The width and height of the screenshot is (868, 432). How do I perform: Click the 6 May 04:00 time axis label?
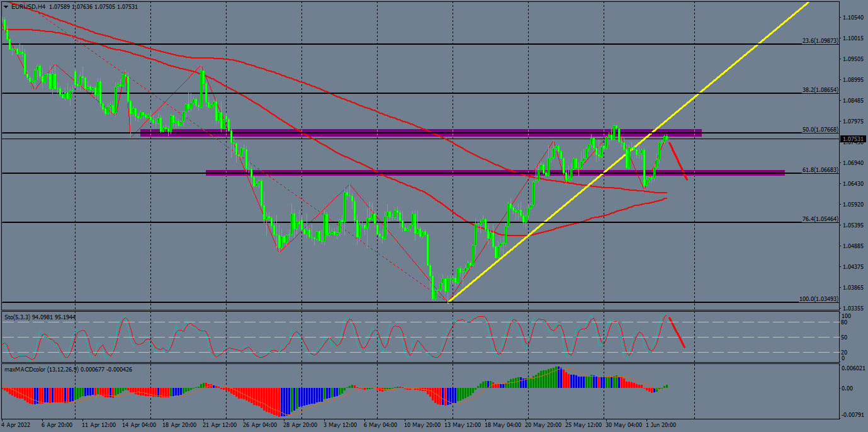(x=380, y=425)
